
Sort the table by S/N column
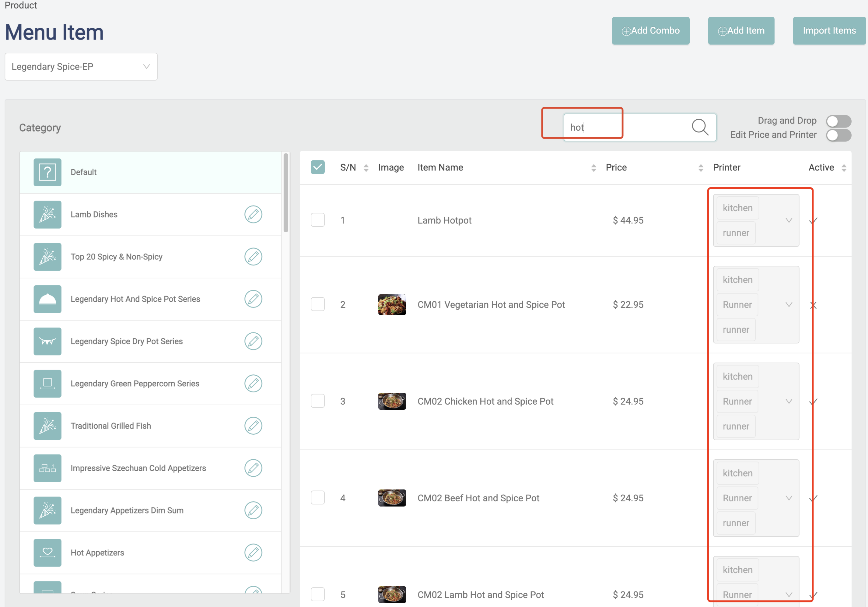(366, 168)
